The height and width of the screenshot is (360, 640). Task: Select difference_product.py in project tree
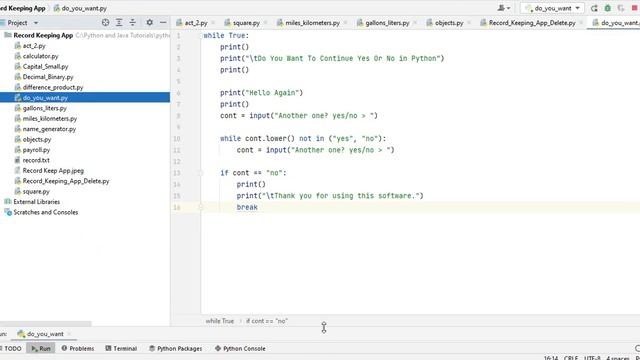point(53,87)
